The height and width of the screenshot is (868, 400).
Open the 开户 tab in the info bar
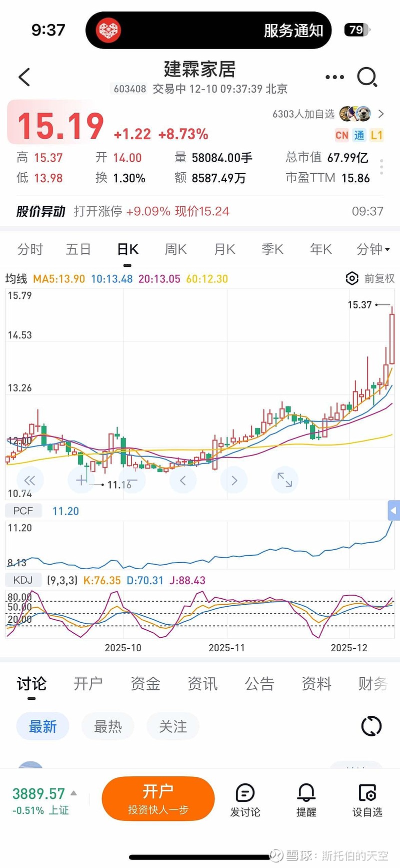88,684
